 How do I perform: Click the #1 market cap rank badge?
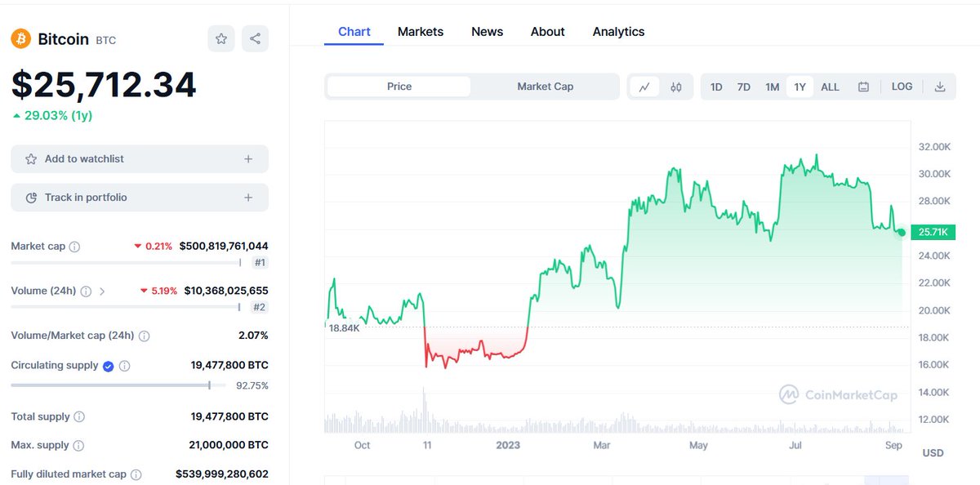click(x=261, y=263)
